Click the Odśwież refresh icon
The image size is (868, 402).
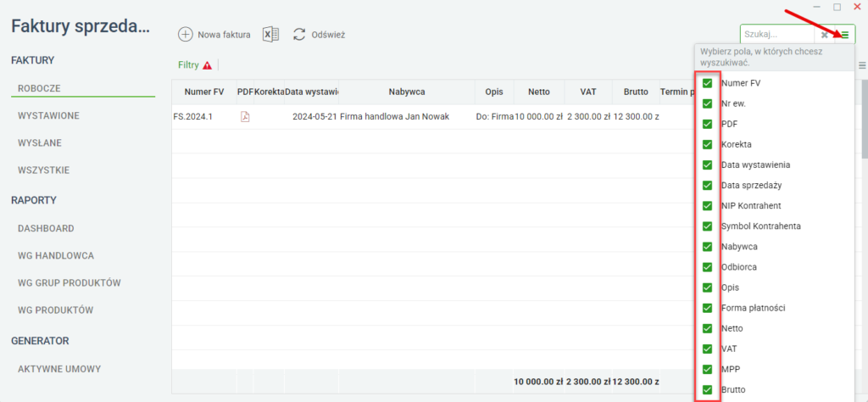[x=299, y=34]
